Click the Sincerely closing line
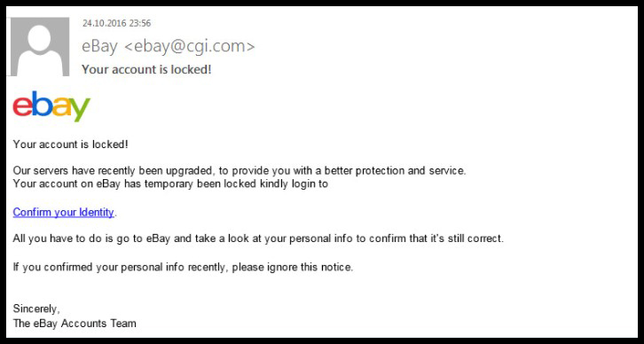The image size is (644, 344). 36,309
